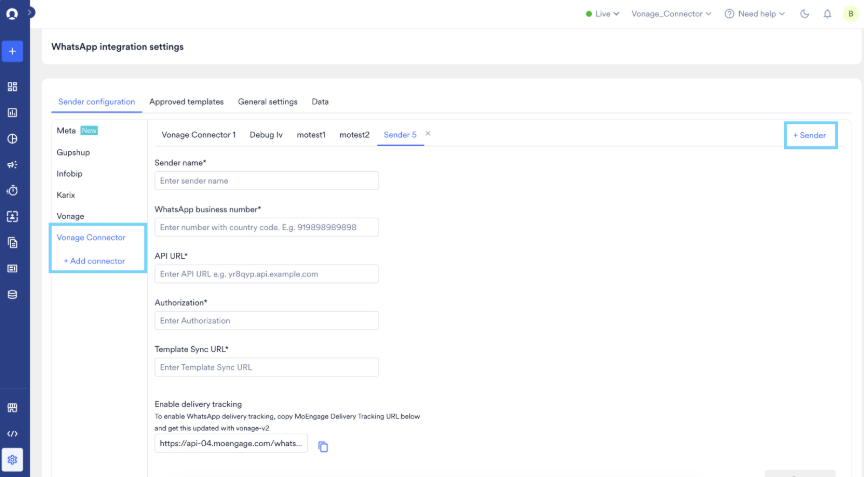Open the Need help dropdown
The width and height of the screenshot is (864, 477).
tap(754, 14)
